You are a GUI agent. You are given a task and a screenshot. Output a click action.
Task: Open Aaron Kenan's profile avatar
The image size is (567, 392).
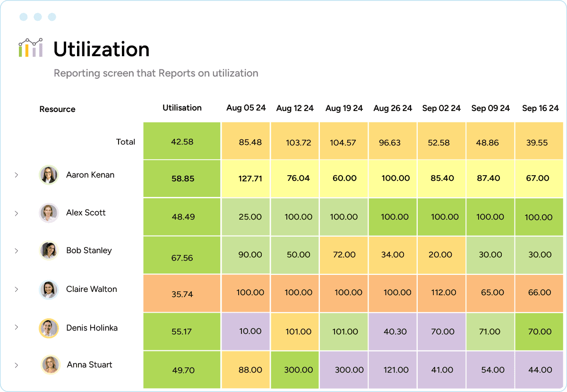49,175
